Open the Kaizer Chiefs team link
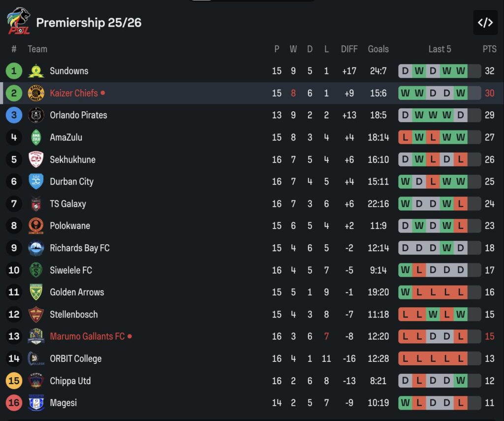504x421 pixels. [x=74, y=93]
